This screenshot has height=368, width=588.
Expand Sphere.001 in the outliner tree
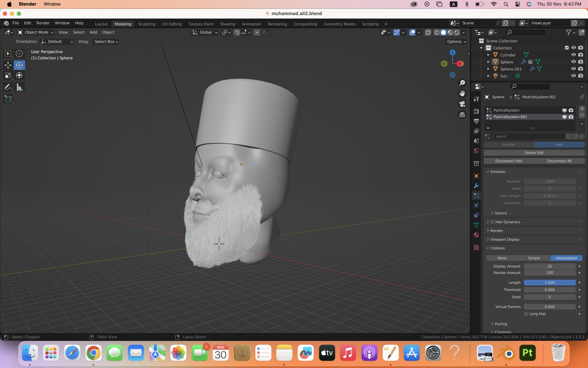pos(488,69)
